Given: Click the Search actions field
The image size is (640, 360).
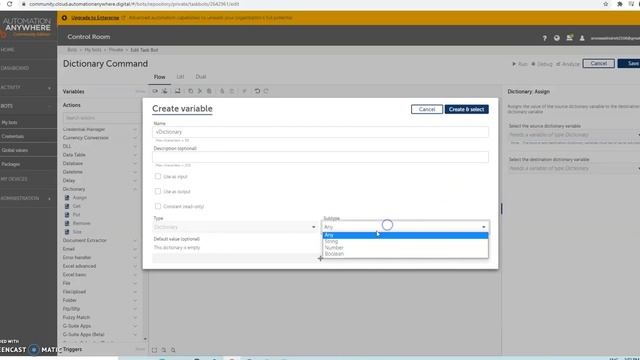Looking at the screenshot, I should click(x=101, y=118).
